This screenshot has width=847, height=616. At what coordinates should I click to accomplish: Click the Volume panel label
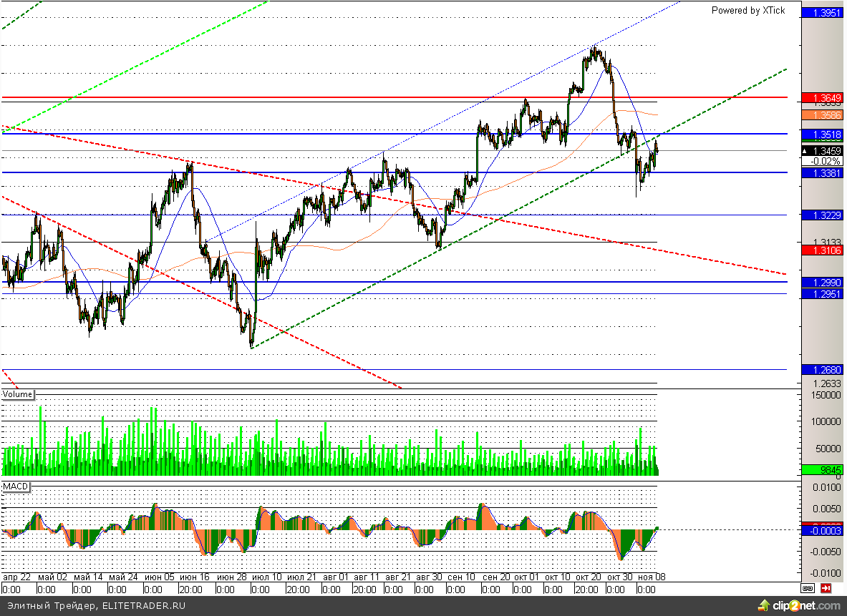(x=17, y=394)
